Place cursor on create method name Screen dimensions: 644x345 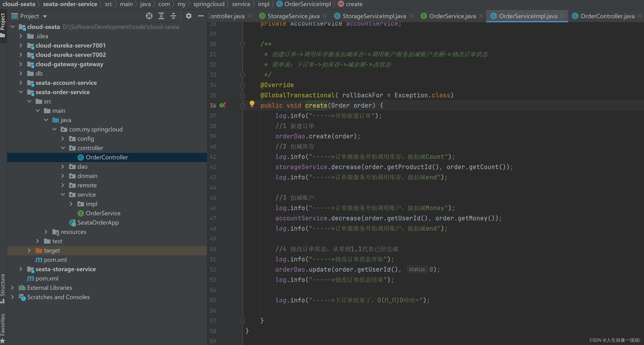click(316, 106)
